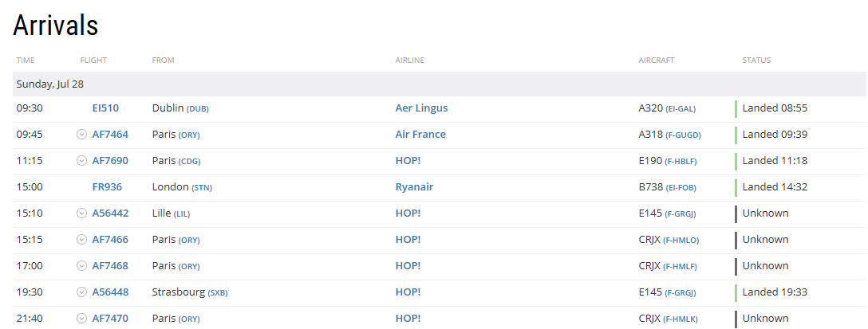The image size is (868, 329).
Task: Open flight AF7470 link
Action: 110,319
